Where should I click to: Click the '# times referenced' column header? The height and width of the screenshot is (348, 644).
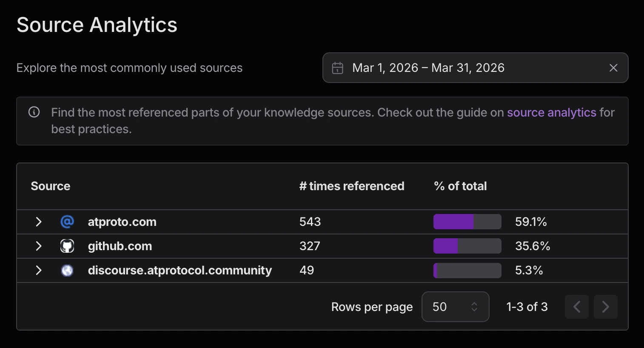coord(351,186)
